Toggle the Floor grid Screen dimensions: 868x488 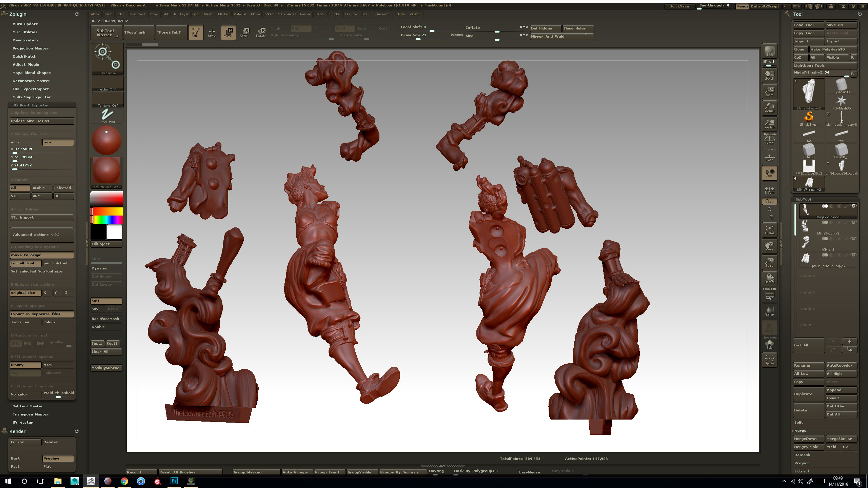click(769, 156)
